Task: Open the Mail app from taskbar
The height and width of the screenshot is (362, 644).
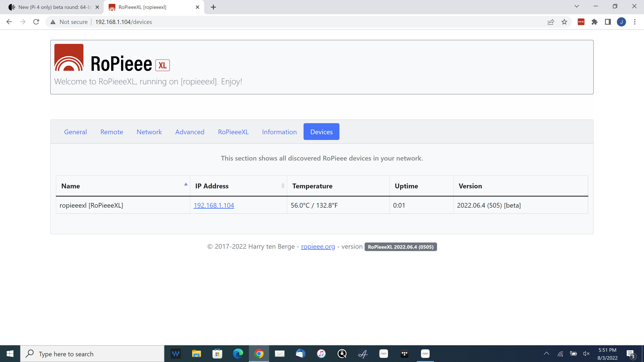Action: coord(280,354)
